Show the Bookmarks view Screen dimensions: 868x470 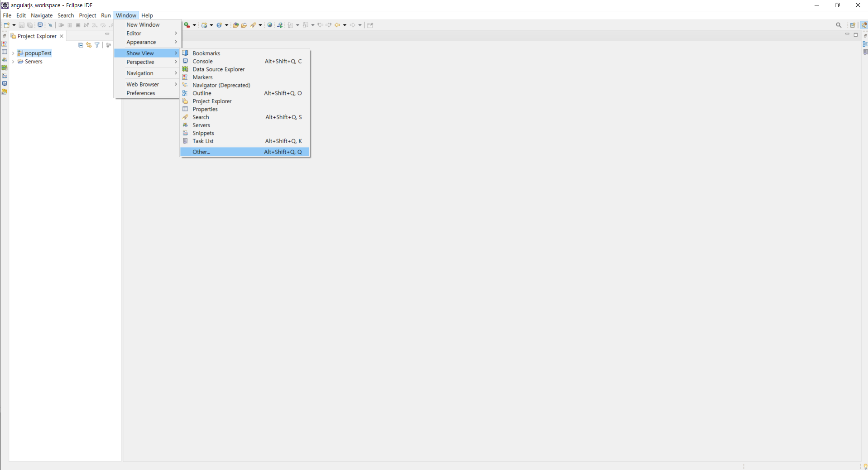(245, 53)
